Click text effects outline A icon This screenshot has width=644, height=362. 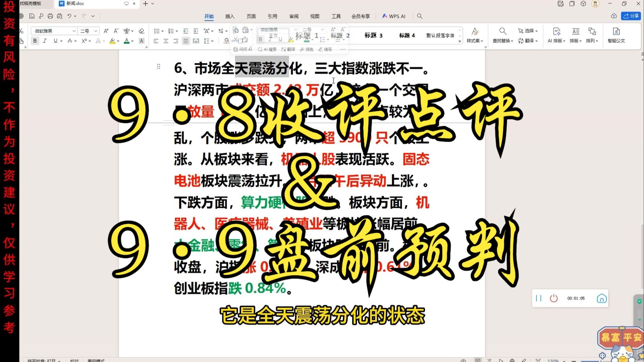click(x=98, y=41)
